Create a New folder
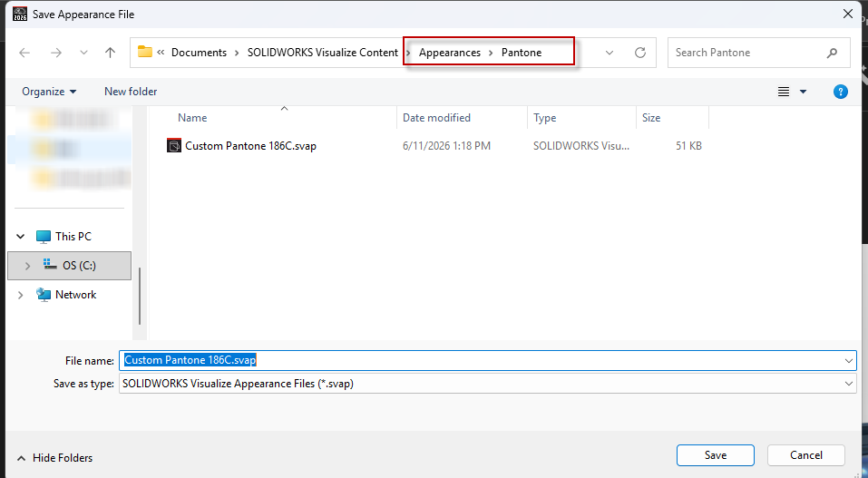Image resolution: width=868 pixels, height=478 pixels. [x=131, y=92]
